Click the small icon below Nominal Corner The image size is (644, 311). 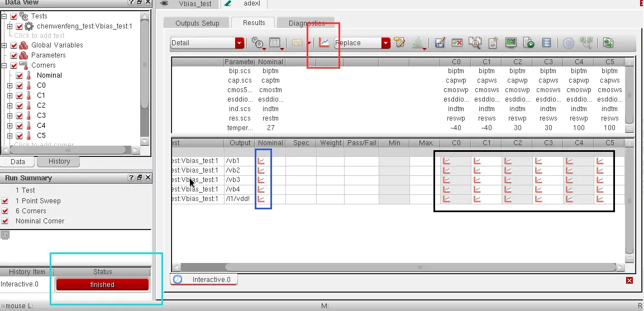click(x=5, y=235)
